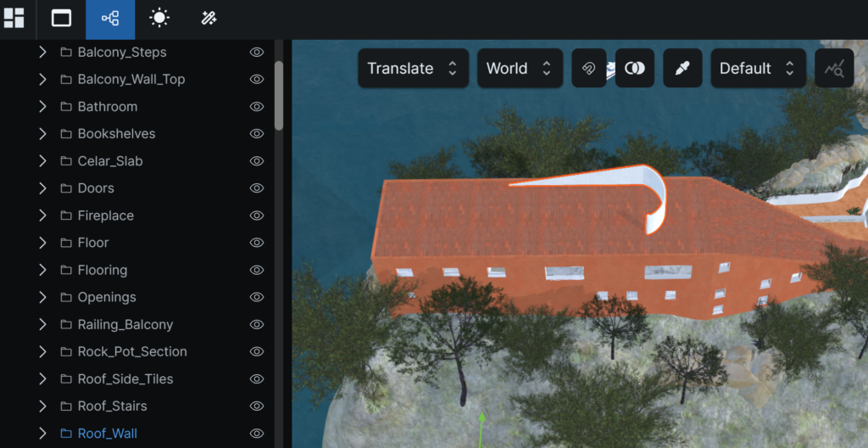The image size is (868, 448).
Task: Click the Railing_Balcony folder icon
Action: [x=66, y=324]
